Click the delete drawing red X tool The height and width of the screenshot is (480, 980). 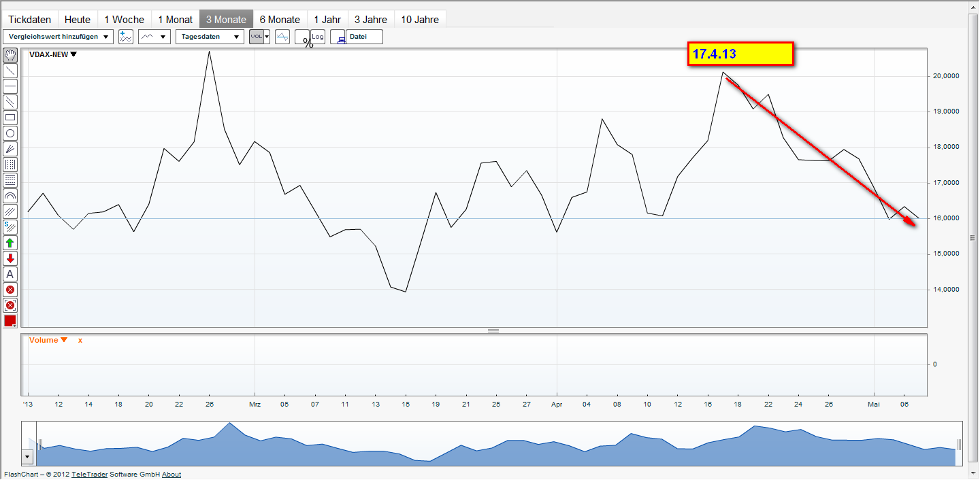point(10,290)
